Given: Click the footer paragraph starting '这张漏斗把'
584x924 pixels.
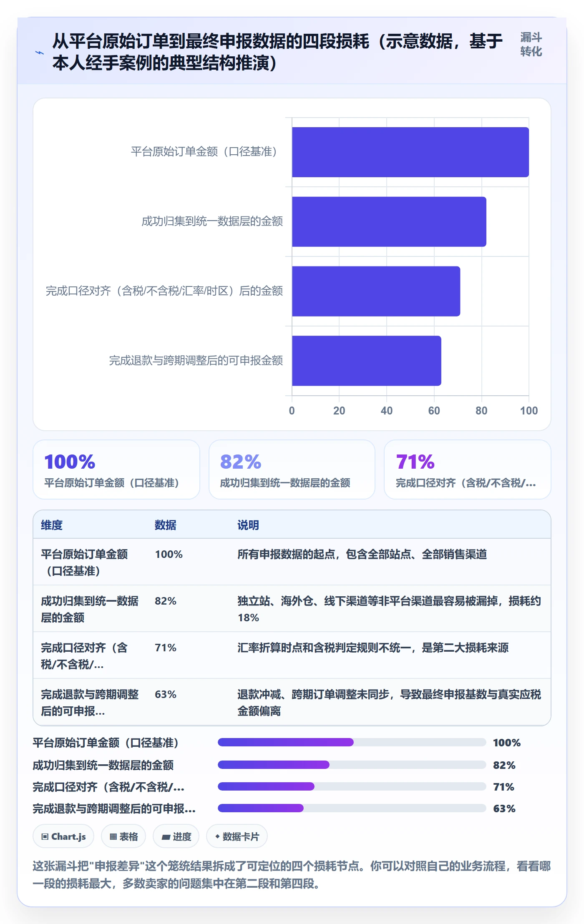Looking at the screenshot, I should click(x=292, y=875).
